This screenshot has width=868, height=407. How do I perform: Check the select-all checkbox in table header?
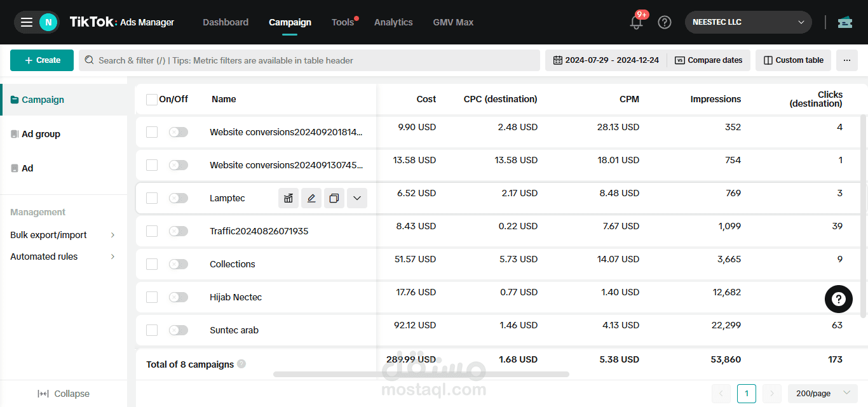(x=152, y=100)
